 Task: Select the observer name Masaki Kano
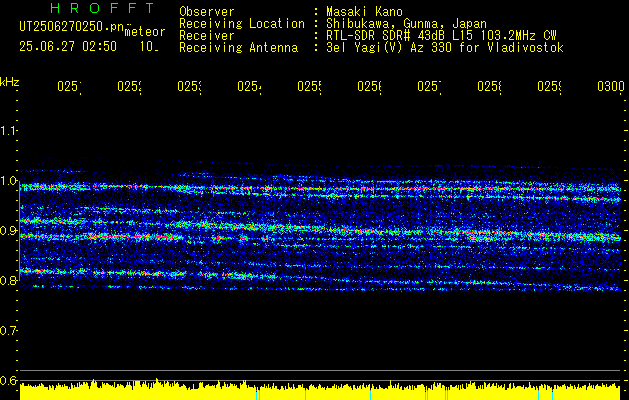pos(364,12)
